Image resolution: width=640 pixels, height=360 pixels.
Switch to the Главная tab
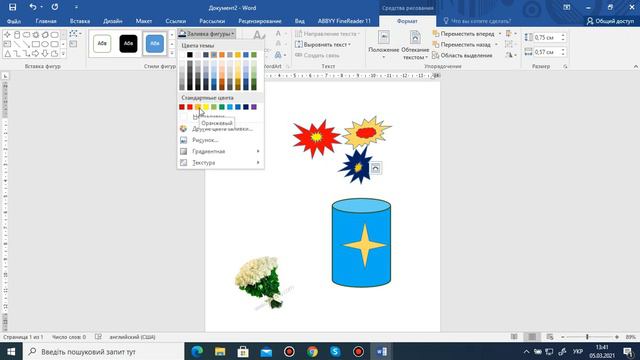46,21
